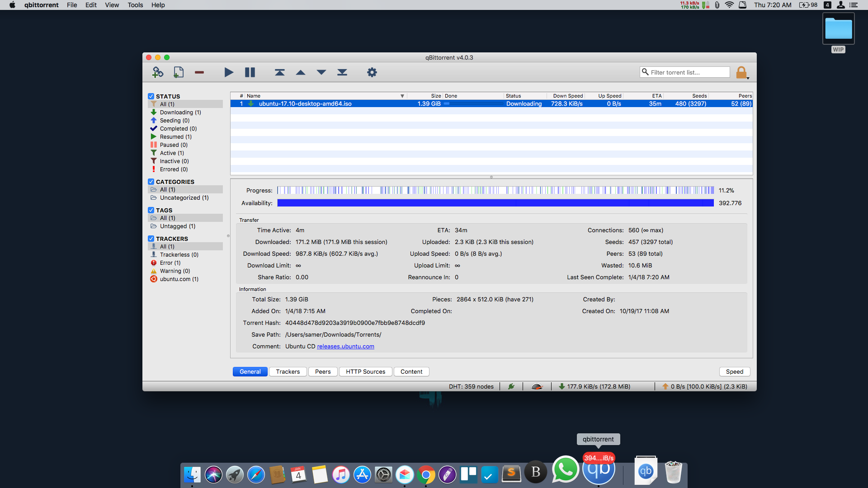Click the lock icon beside the filter box
This screenshot has height=488, width=868.
coord(741,72)
